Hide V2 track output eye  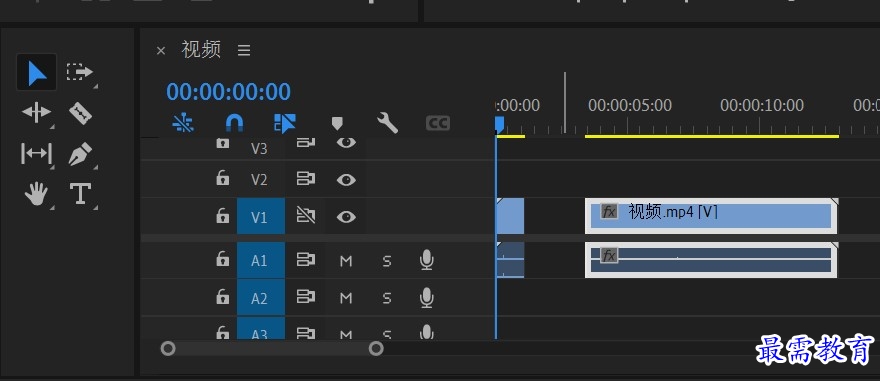pyautogui.click(x=346, y=180)
